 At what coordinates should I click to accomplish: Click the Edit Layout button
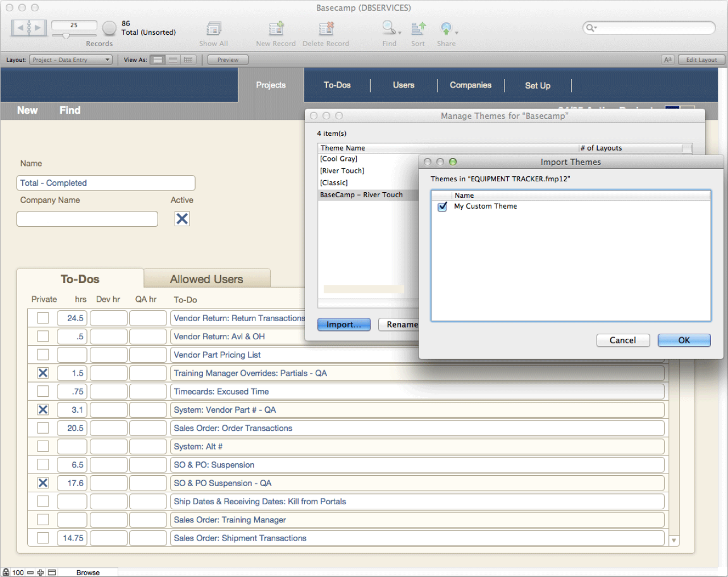701,60
